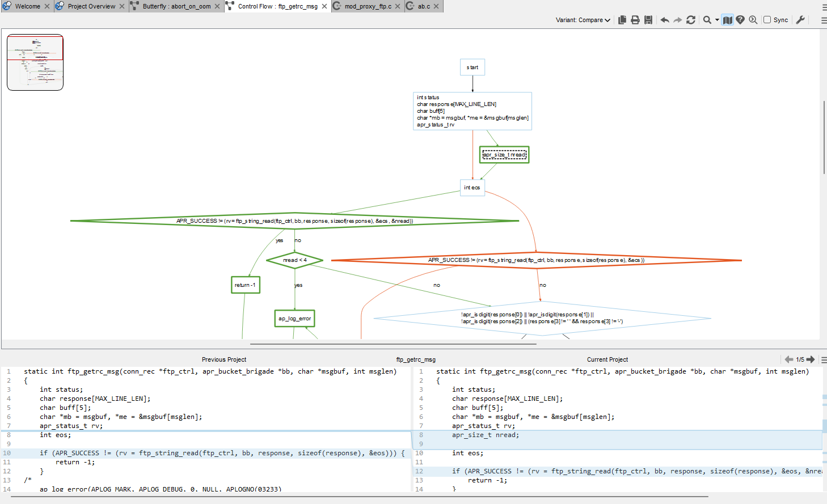Image resolution: width=827 pixels, height=504 pixels.
Task: Select the start node
Action: coord(472,67)
